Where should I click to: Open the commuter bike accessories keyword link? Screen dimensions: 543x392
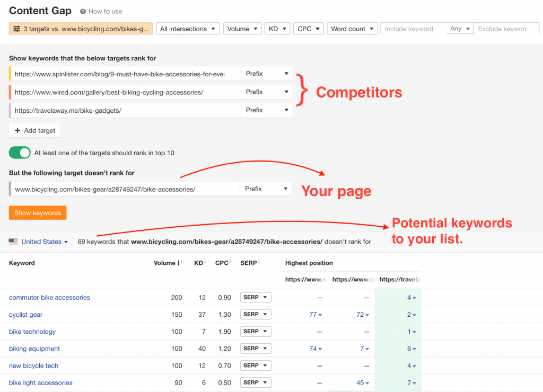pyautogui.click(x=49, y=298)
